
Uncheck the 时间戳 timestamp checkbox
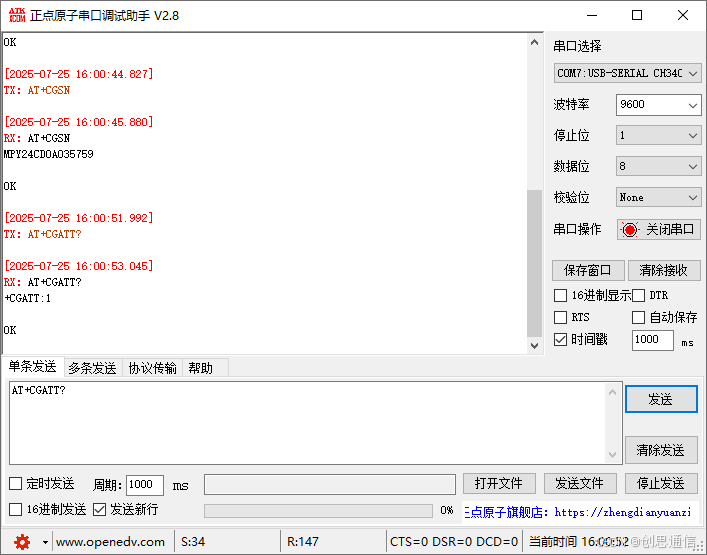click(560, 339)
